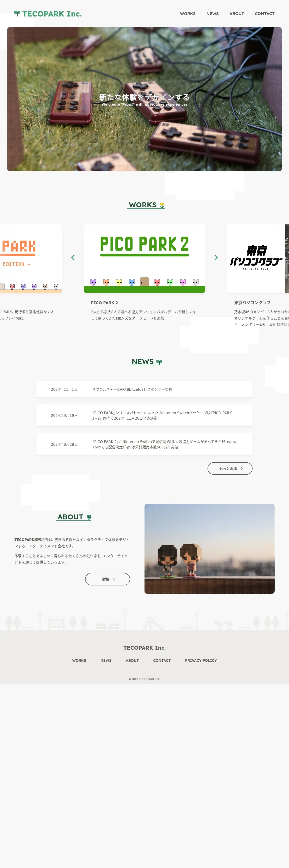Screen dimensions: 289x868
Task: Open the PICO PARK 2 card image
Action: coord(144,258)
